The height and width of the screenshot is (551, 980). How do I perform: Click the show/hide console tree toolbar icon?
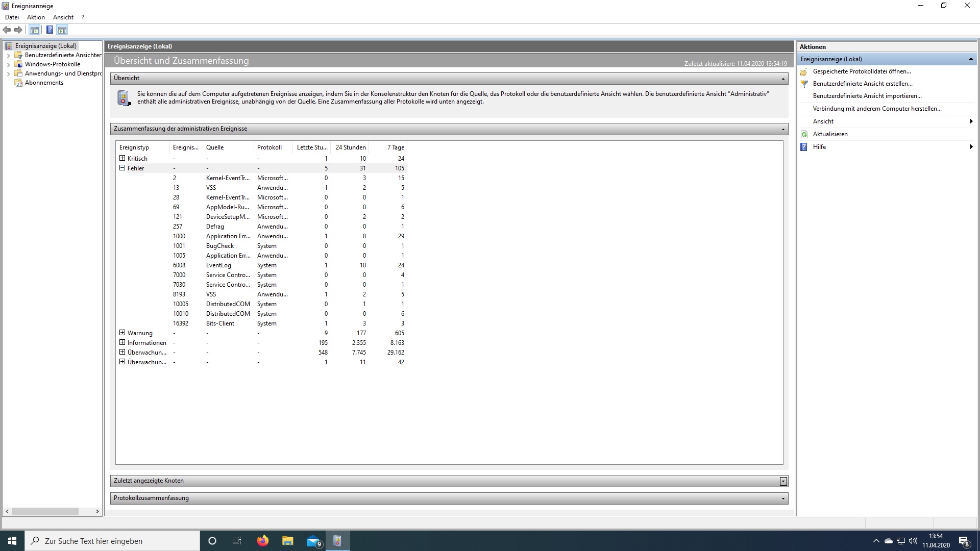[34, 30]
